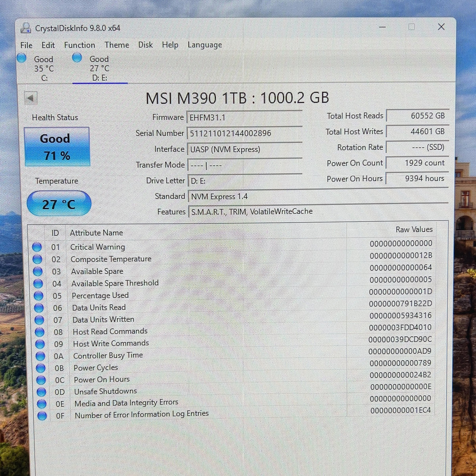The height and width of the screenshot is (476, 476).
Task: Click the status circle for Critical Warning
Action: pyautogui.click(x=37, y=247)
